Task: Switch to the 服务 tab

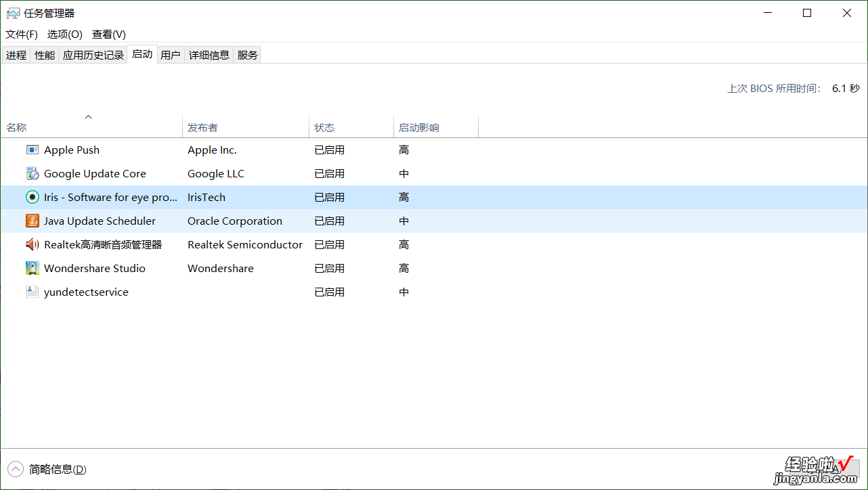Action: click(248, 55)
